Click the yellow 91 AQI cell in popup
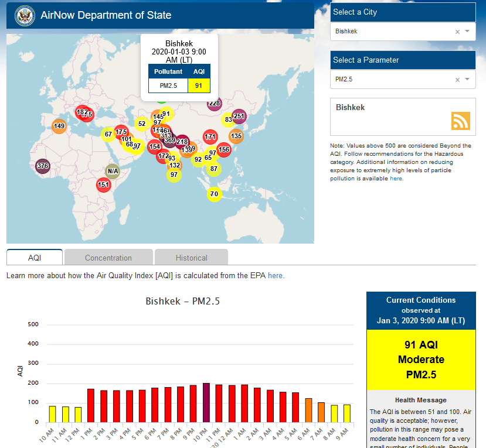The image size is (486, 448). click(x=199, y=86)
